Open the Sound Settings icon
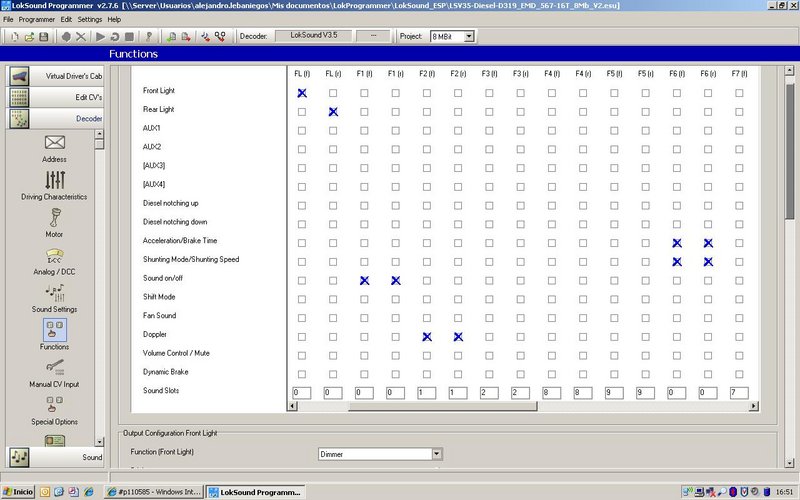800x500 pixels. [55, 292]
